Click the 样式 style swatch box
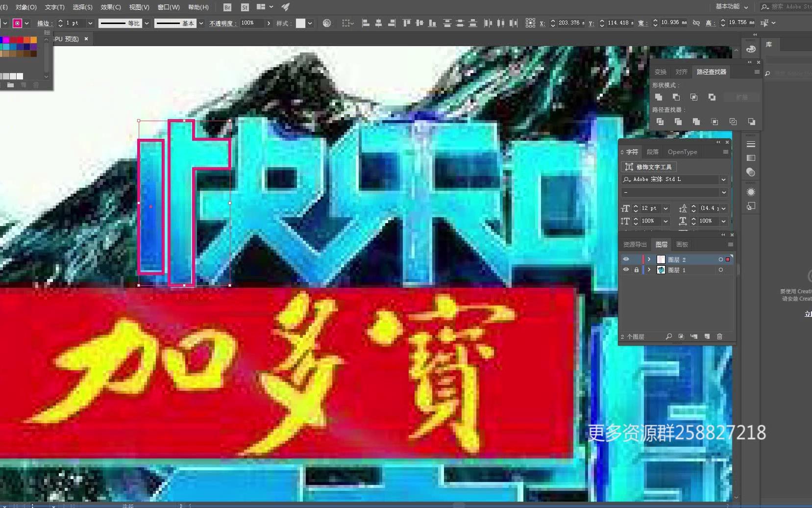Viewport: 812px width, 508px height. [300, 23]
